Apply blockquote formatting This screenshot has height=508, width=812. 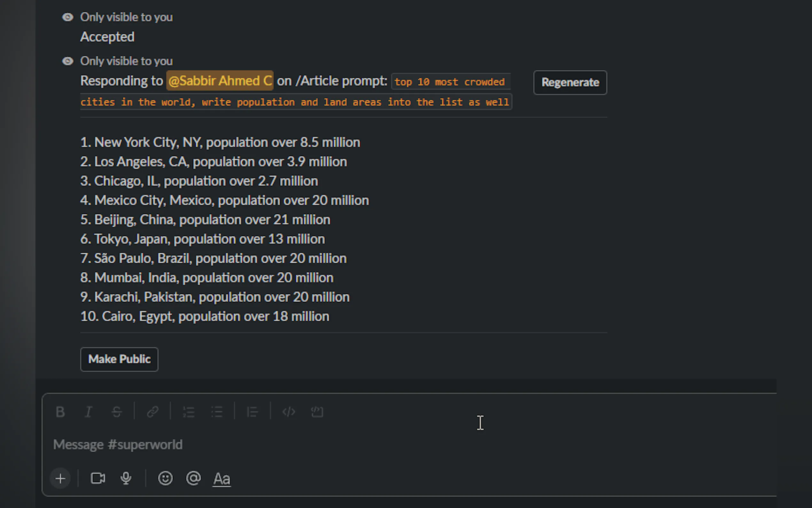click(x=253, y=412)
